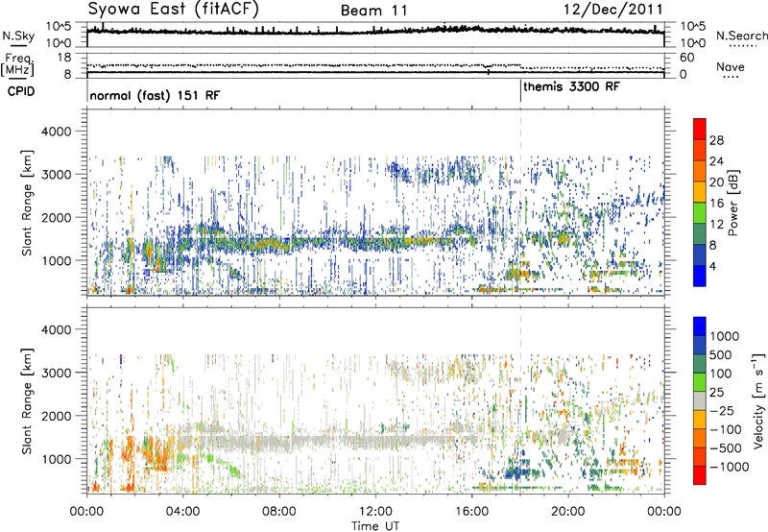Click the '100' velocity colorbar tick
This screenshot has height=532, width=768.
click(x=721, y=374)
